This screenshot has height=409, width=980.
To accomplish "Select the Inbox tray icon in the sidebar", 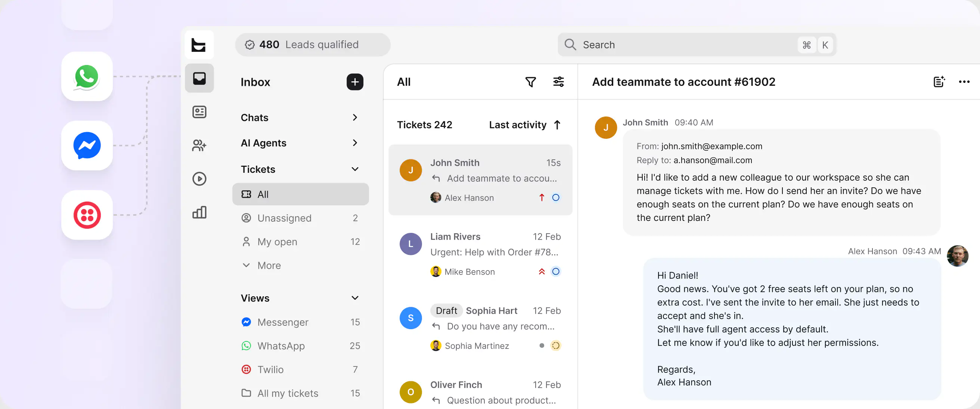I will tap(199, 78).
